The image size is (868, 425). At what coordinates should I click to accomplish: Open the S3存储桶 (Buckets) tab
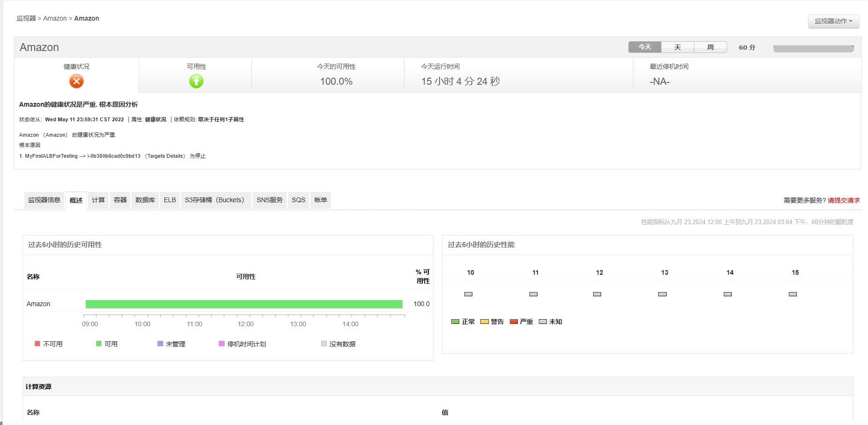pos(216,200)
